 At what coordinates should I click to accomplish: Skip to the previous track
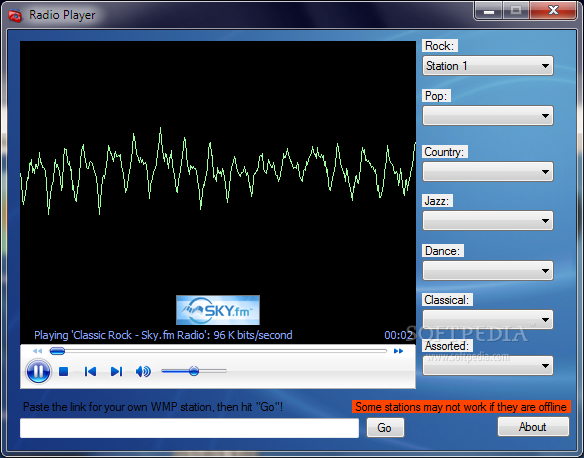point(91,372)
